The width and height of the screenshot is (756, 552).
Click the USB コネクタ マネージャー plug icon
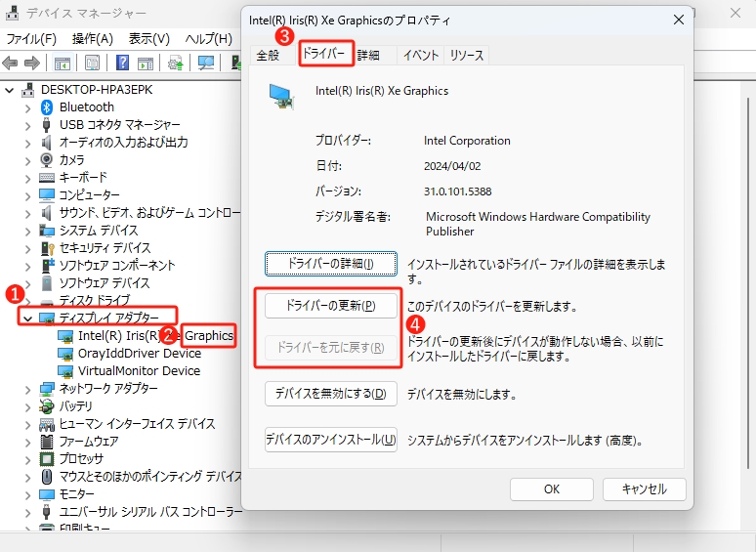[46, 124]
